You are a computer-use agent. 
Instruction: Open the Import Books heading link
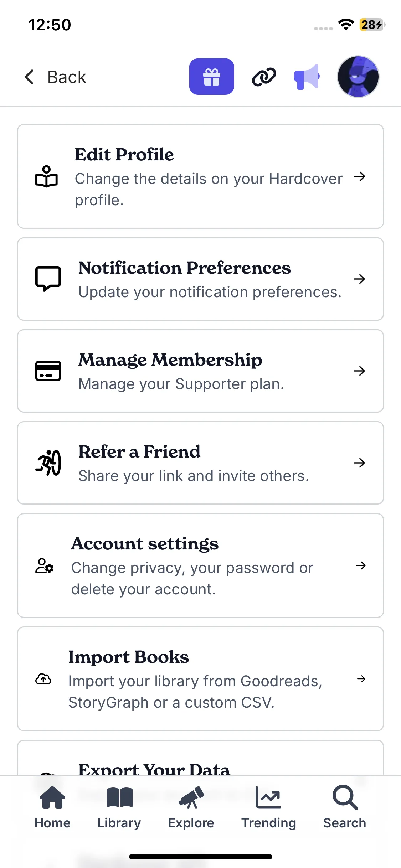click(129, 657)
